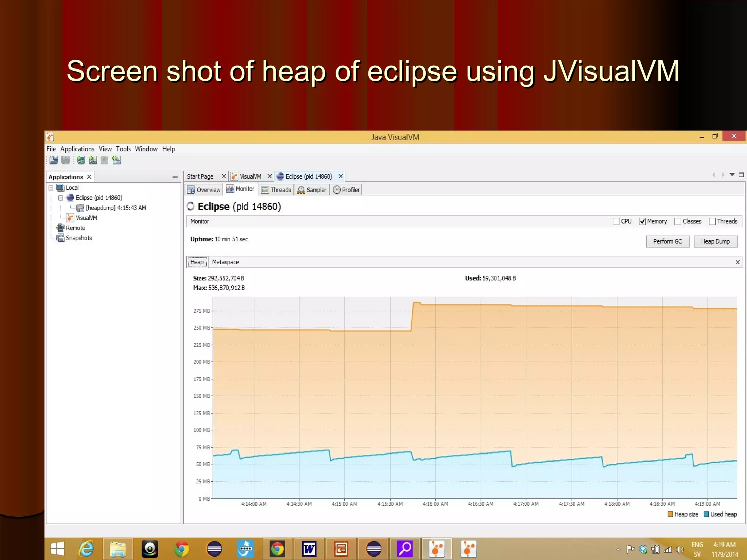This screenshot has width=747, height=560.
Task: Open Word from the taskbar
Action: 309,549
